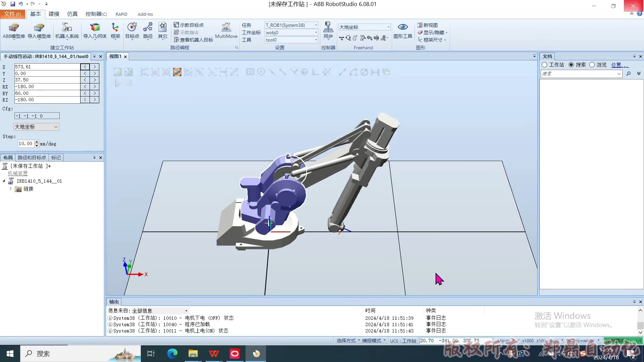The image size is (644, 362).
Task: Expand the 链接 tree node
Action: [11, 189]
